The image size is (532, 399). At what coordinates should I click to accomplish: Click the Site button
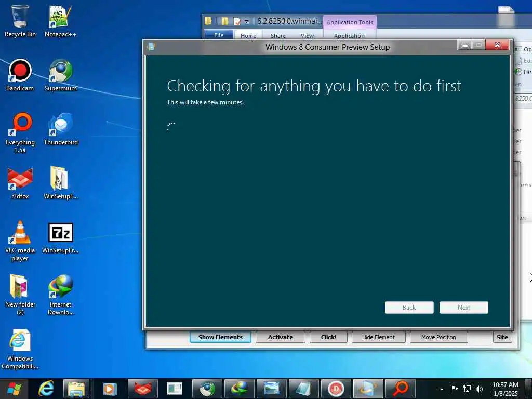coord(502,337)
